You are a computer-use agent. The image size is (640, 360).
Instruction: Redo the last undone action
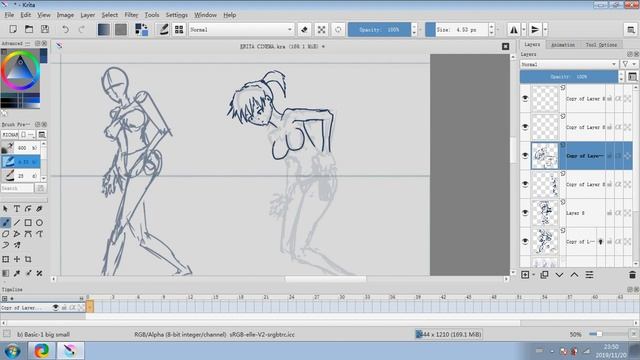coord(81,29)
